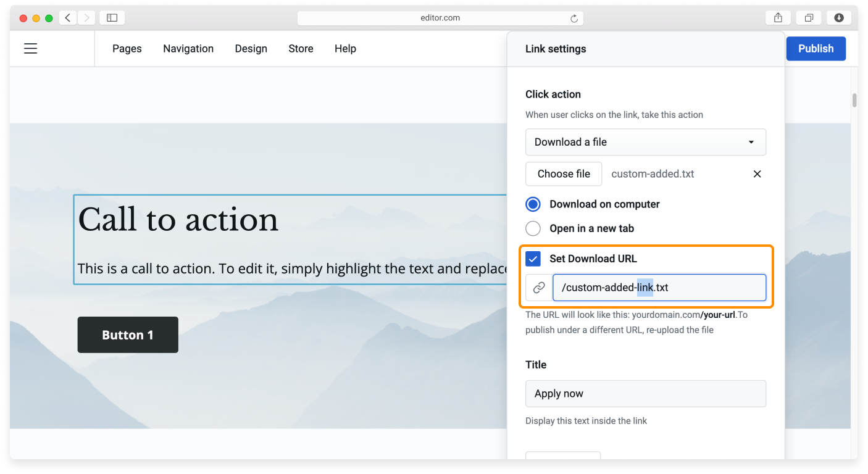This screenshot has height=474, width=868.
Task: Click the Publish button
Action: 816,49
